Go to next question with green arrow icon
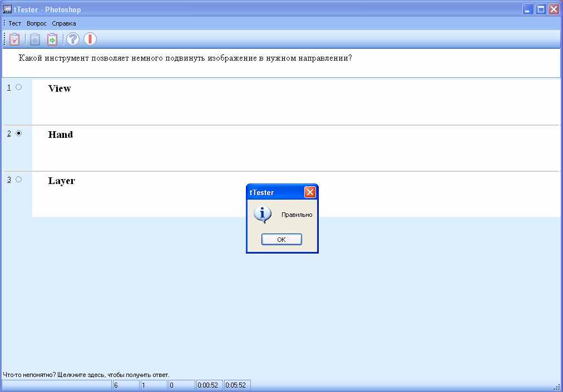This screenshot has height=392, width=563. coord(52,39)
